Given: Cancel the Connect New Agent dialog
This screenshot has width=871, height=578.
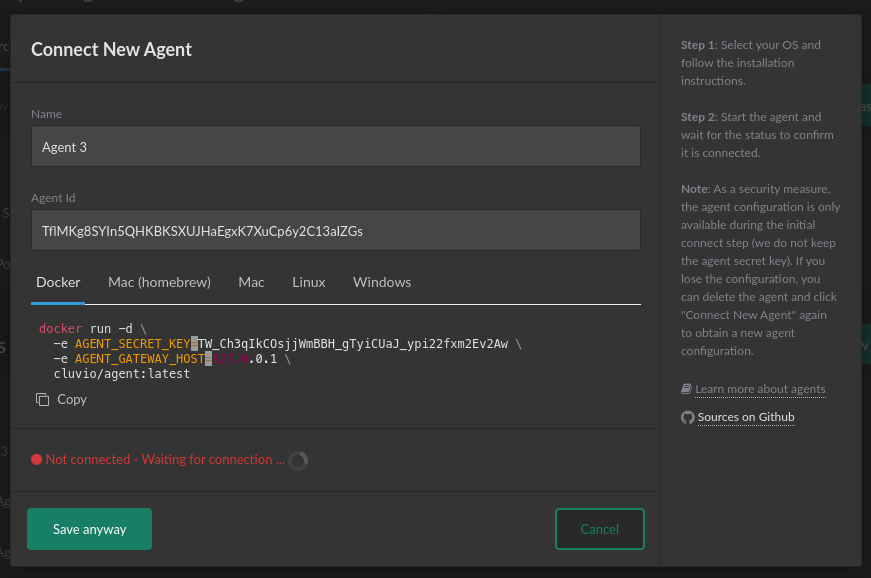Looking at the screenshot, I should tap(600, 529).
